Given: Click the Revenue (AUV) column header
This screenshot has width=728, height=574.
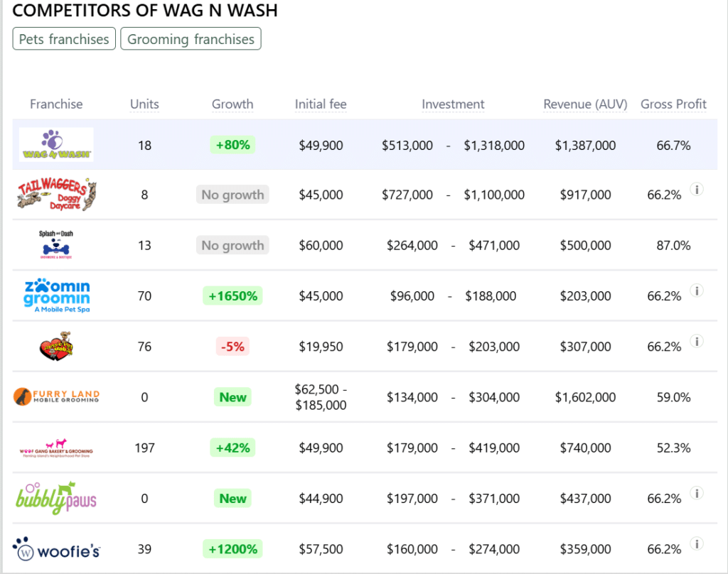Looking at the screenshot, I should pos(586,104).
